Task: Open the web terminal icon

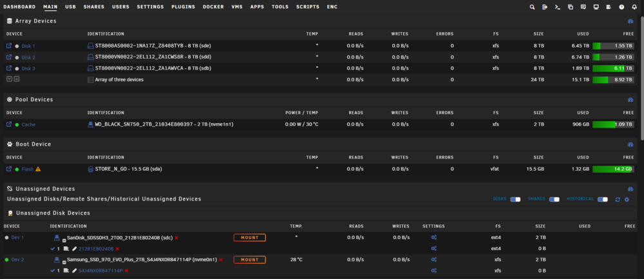Action: (x=557, y=7)
